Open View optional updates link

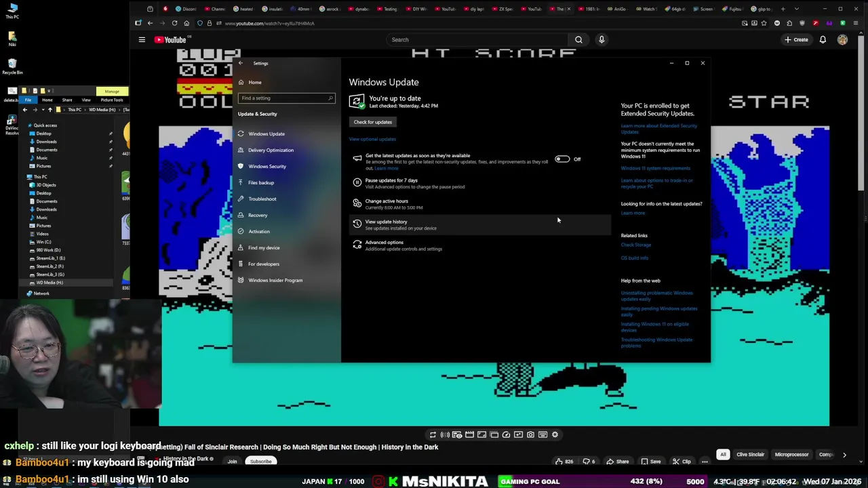372,139
